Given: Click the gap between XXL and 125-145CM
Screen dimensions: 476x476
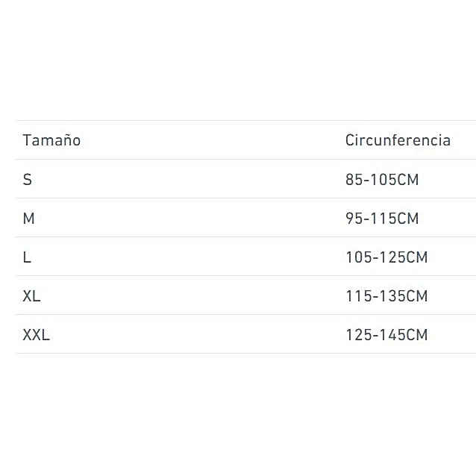Looking at the screenshot, I should [x=187, y=335].
